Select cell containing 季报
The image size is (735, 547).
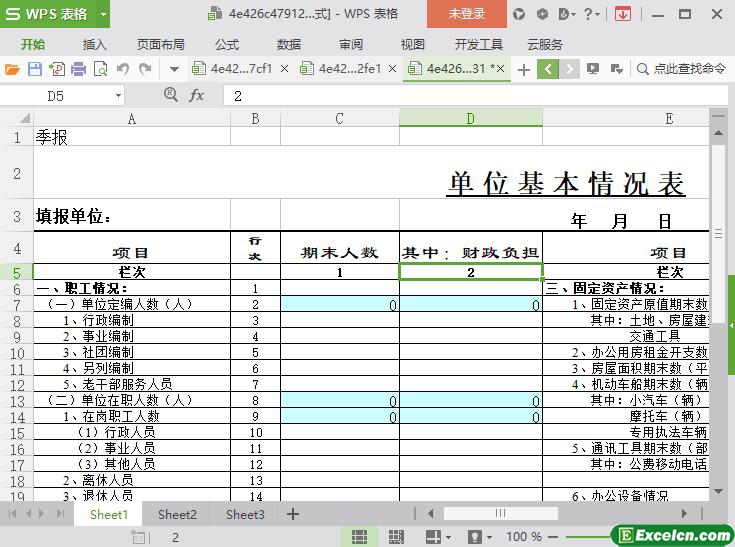point(132,136)
